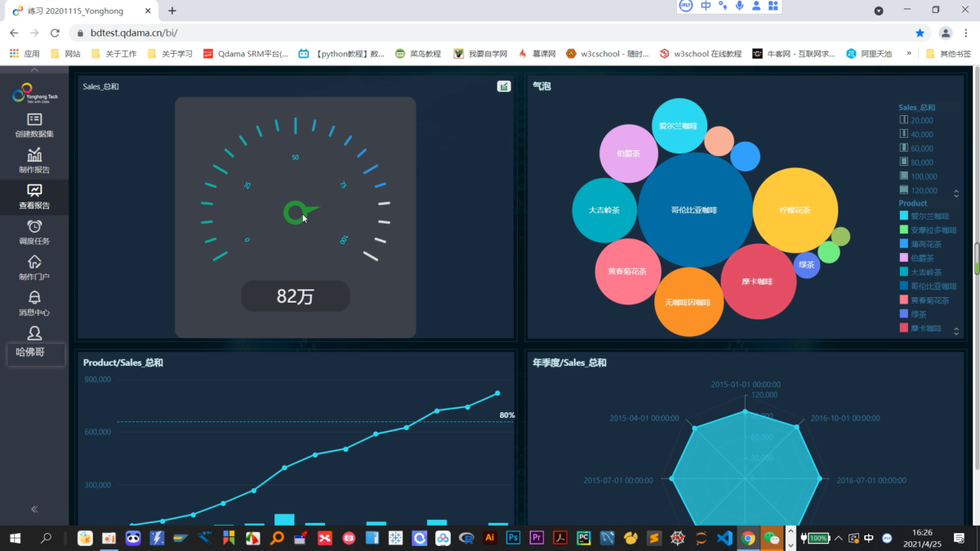Viewport: 980px width, 551px height.
Task: Open 调度任务 in the sidebar
Action: pos(34,233)
